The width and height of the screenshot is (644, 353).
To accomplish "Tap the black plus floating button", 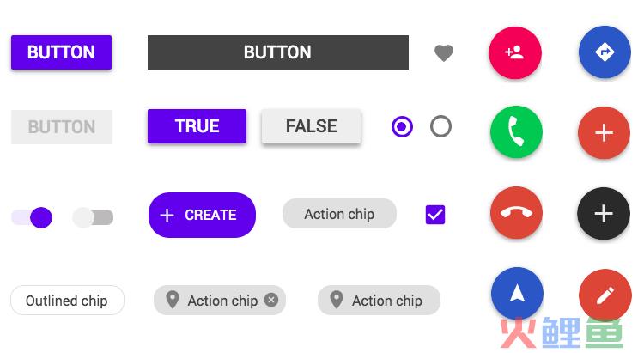I will point(604,214).
